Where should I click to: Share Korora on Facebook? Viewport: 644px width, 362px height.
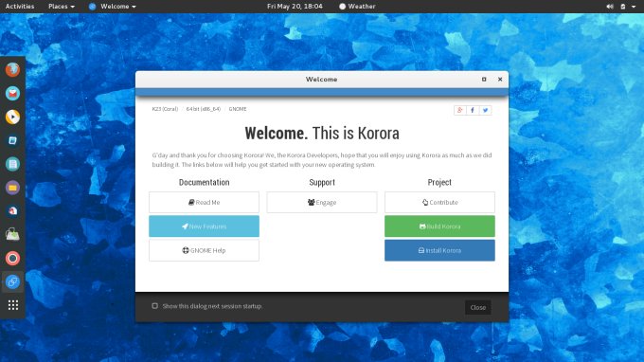(x=473, y=110)
